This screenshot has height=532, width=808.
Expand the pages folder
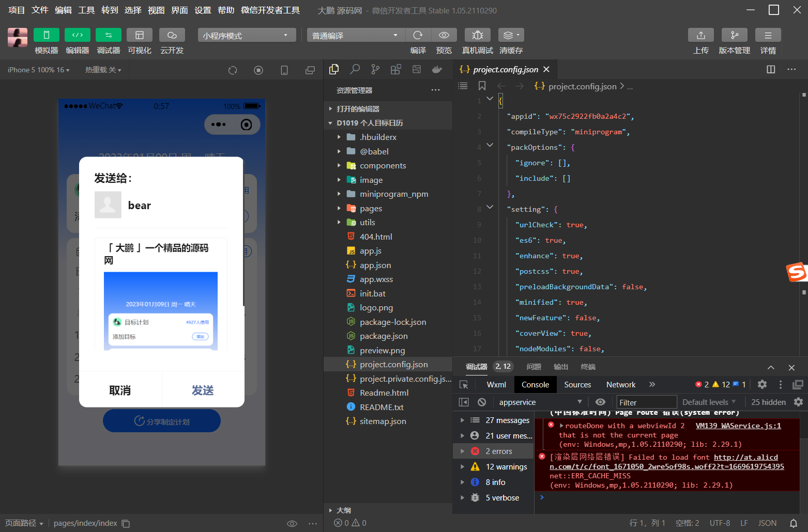tap(371, 208)
